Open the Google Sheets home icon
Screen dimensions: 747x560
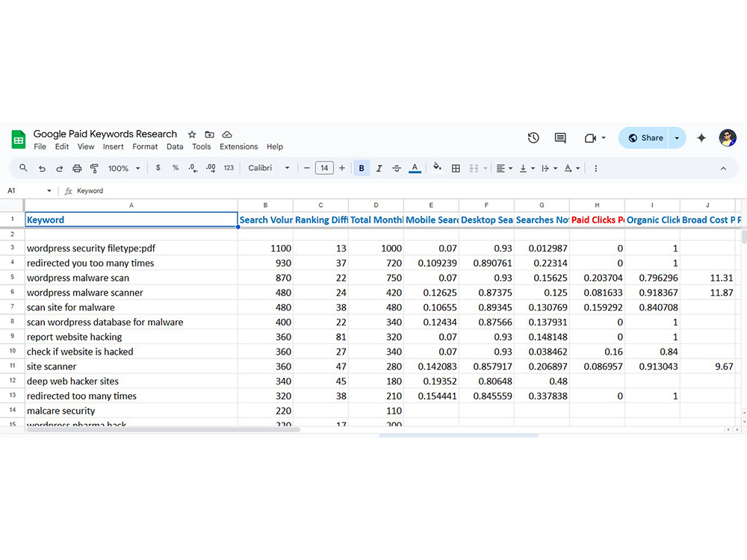(x=19, y=139)
